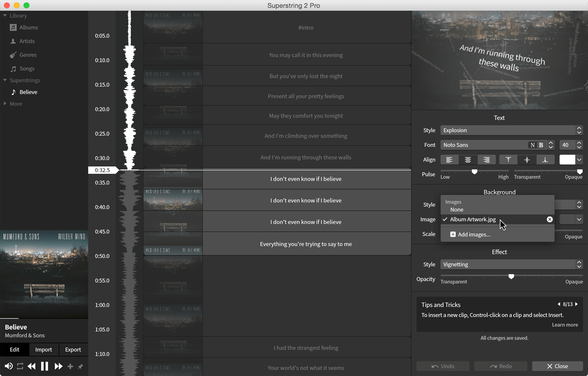588x376 pixels.
Task: Toggle the B bold font style
Action: 541,145
